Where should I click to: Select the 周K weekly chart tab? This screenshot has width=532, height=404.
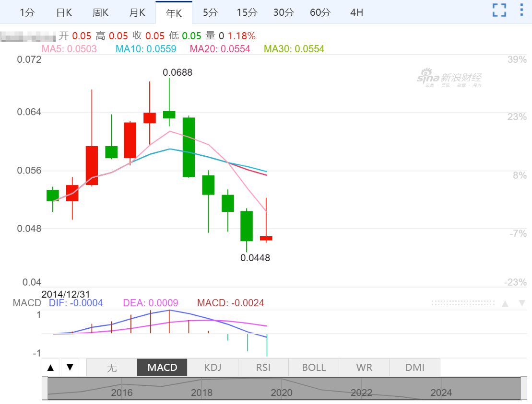pos(100,13)
